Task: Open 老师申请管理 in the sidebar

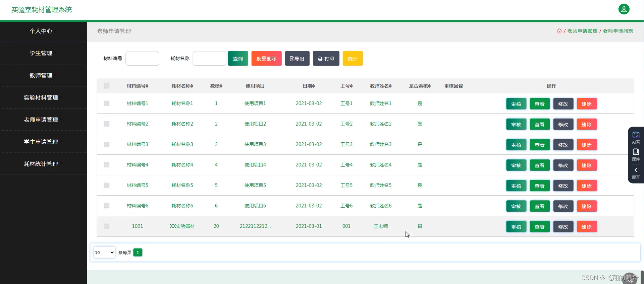Action: coord(41,120)
